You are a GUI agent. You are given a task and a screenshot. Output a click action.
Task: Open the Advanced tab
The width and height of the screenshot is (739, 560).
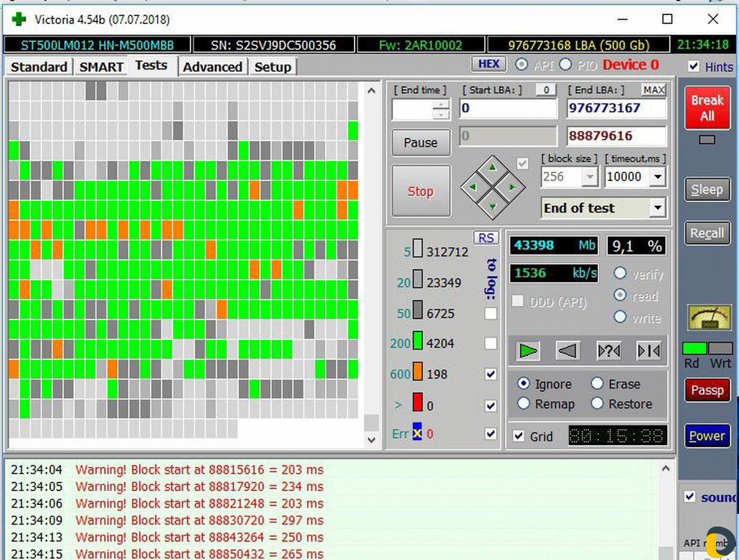click(213, 67)
